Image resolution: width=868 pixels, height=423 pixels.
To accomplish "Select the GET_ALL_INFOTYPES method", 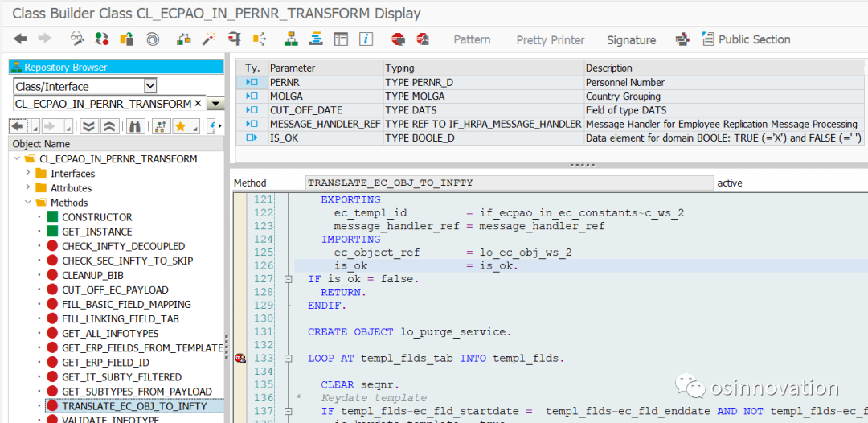I will (x=110, y=333).
